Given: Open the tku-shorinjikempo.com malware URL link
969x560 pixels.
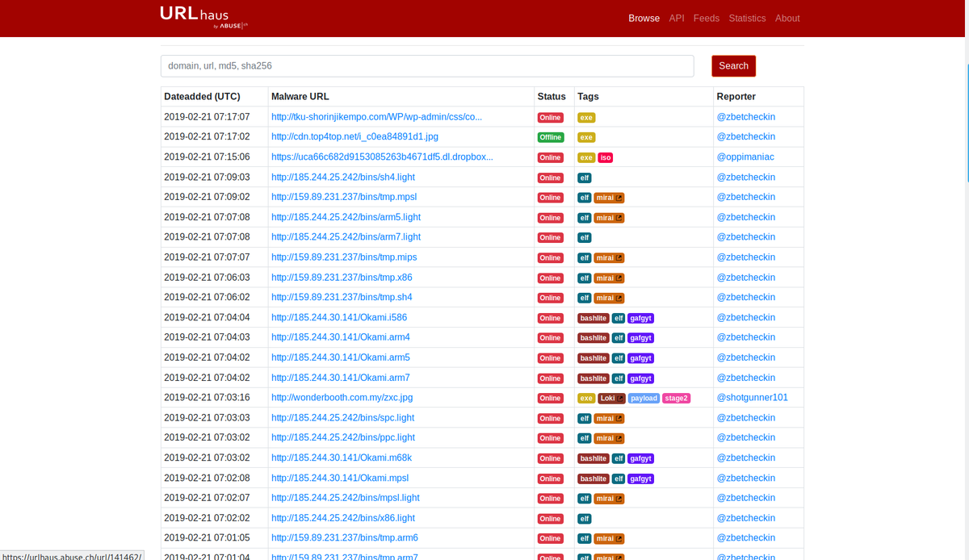Looking at the screenshot, I should pyautogui.click(x=376, y=117).
